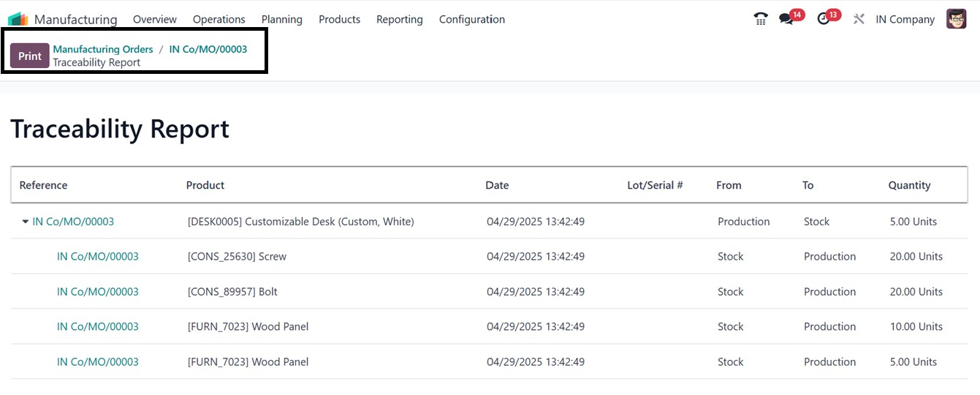Open the Reporting menu
This screenshot has height=395, width=980.
399,19
